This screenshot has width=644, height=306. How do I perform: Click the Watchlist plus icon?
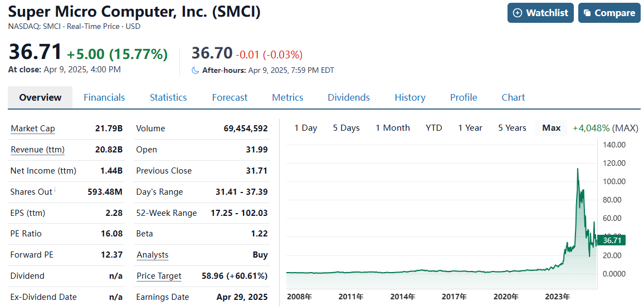pyautogui.click(x=518, y=13)
